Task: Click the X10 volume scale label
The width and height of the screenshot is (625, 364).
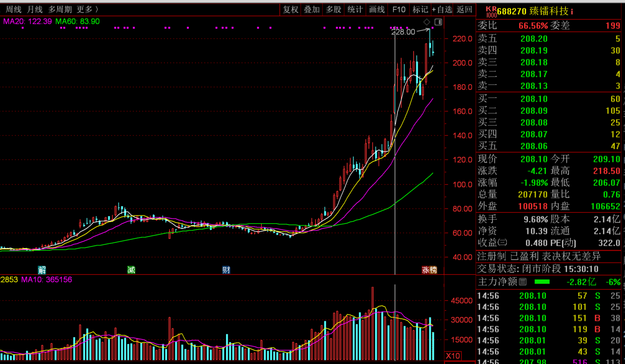Action: click(453, 356)
